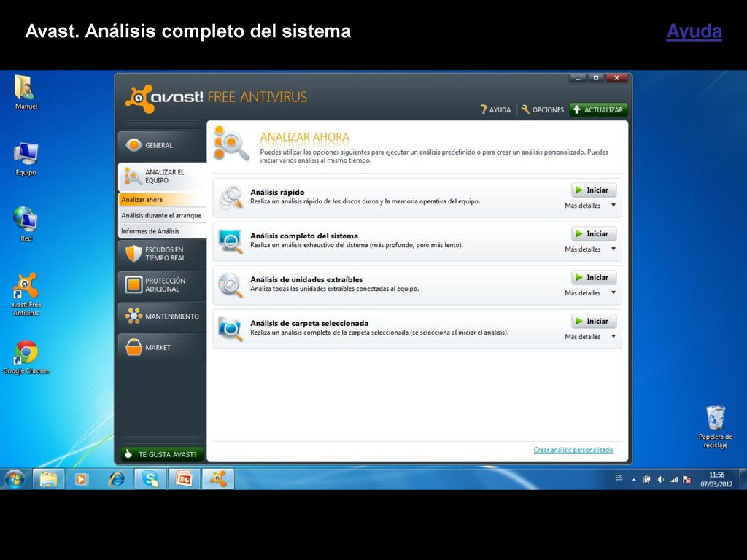Open Windows Explorer from the taskbar
This screenshot has width=747, height=560.
coord(48,479)
